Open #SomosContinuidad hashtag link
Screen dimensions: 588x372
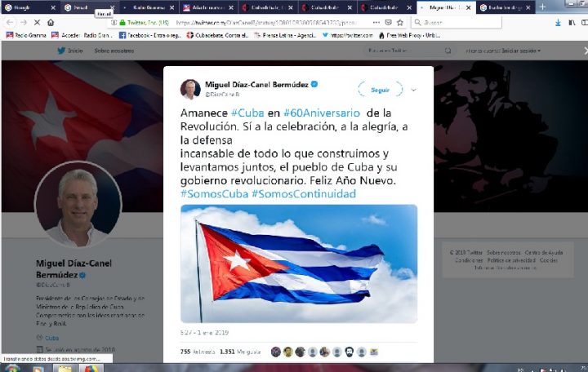tap(304, 193)
